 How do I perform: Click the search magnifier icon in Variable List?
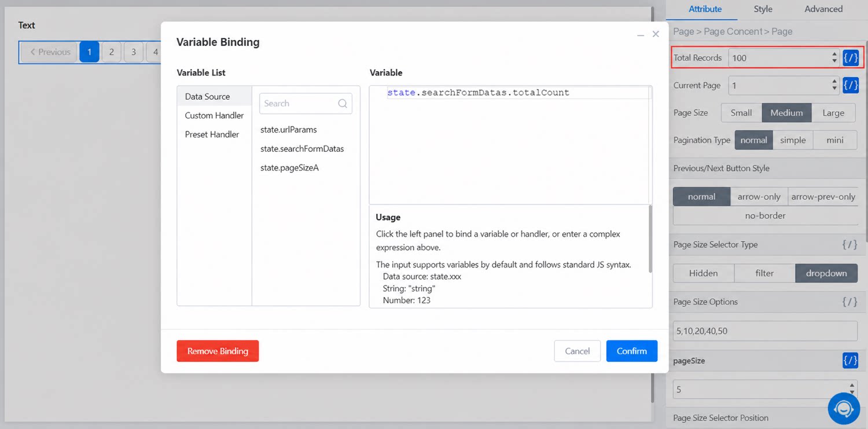coord(343,104)
